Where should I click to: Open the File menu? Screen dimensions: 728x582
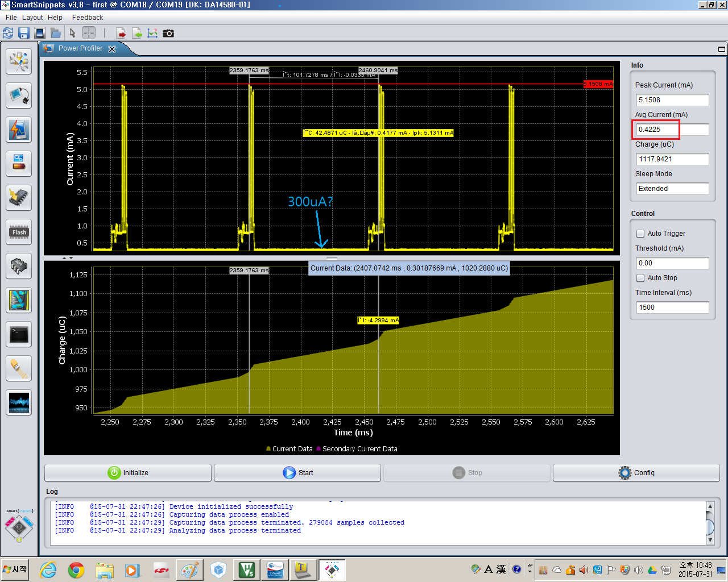point(11,18)
